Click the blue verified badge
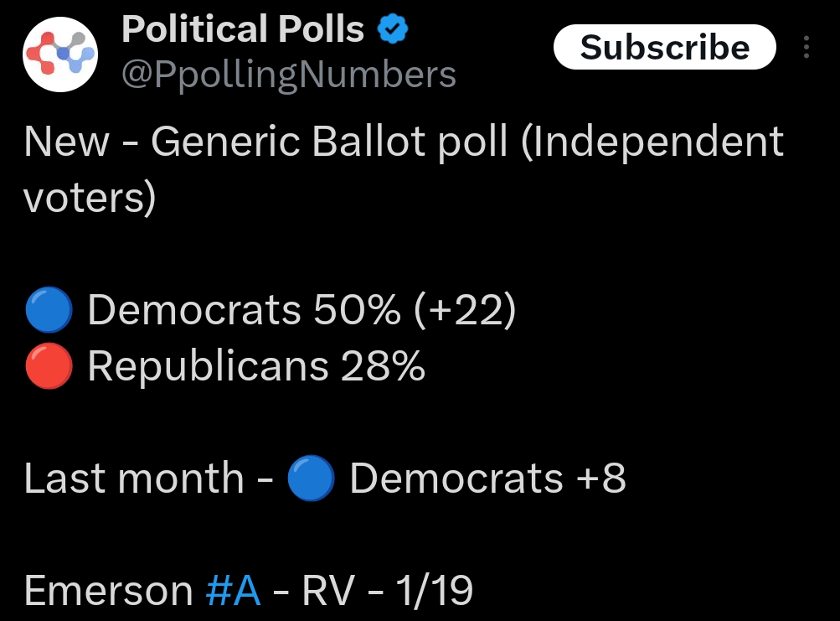Screen dimensions: 840x621 click(393, 30)
